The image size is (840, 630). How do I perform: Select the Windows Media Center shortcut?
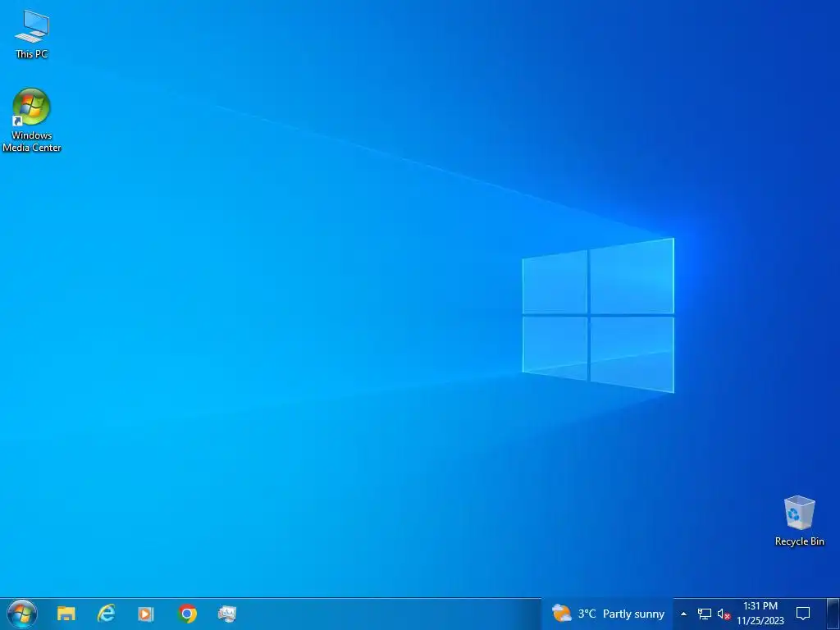(x=32, y=120)
